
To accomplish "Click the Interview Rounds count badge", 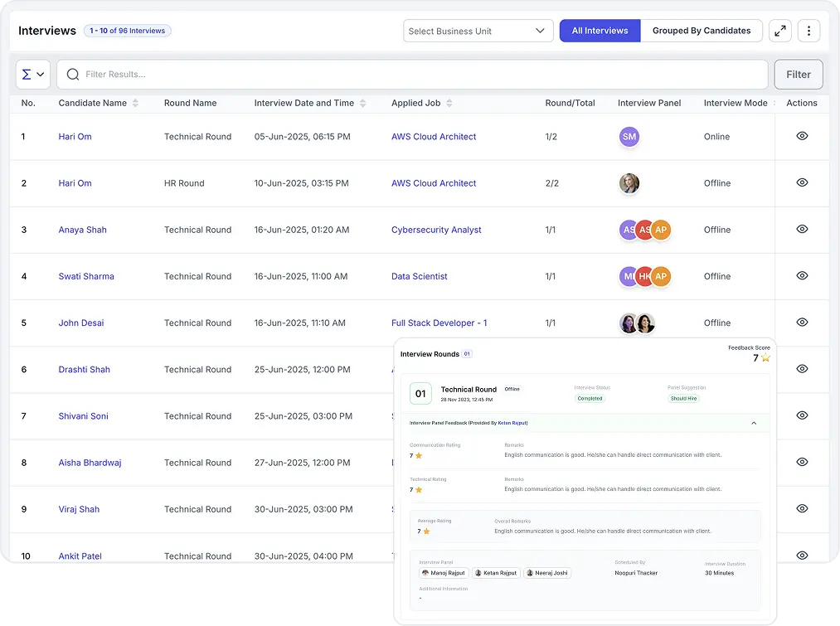I will 467,354.
